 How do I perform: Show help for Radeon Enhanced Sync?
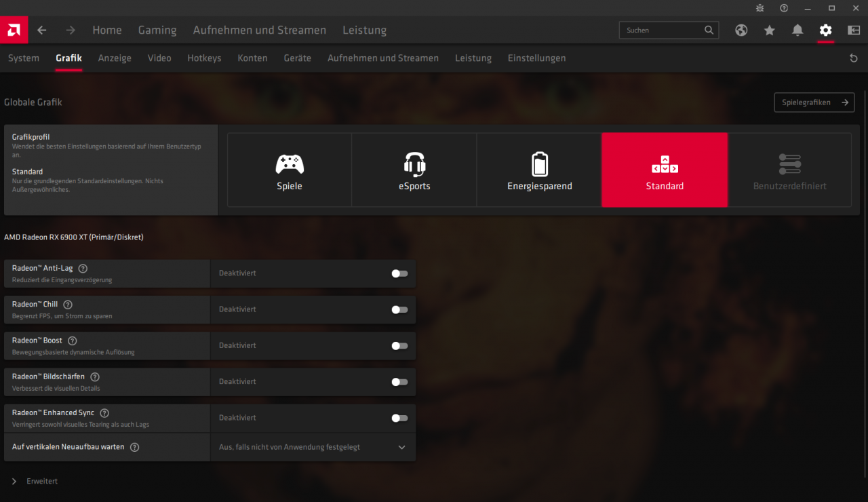104,412
